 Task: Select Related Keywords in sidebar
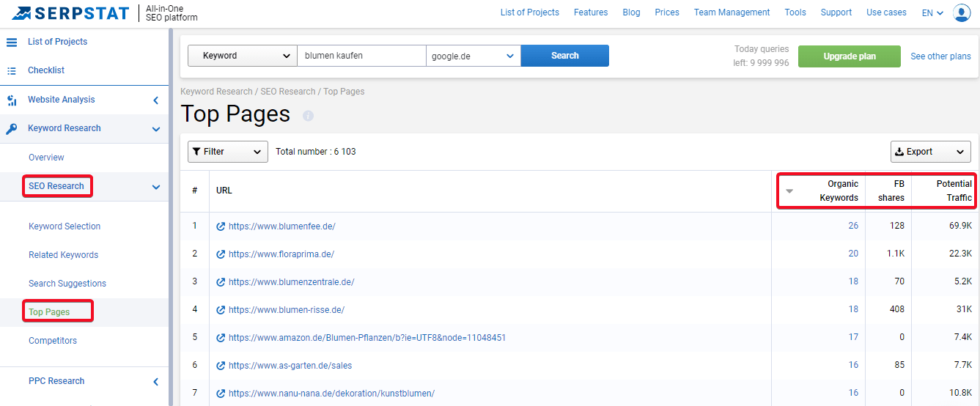(x=63, y=255)
